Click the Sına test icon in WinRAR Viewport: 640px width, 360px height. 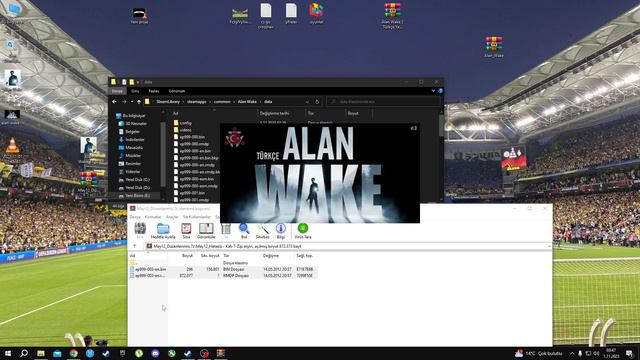(186, 231)
